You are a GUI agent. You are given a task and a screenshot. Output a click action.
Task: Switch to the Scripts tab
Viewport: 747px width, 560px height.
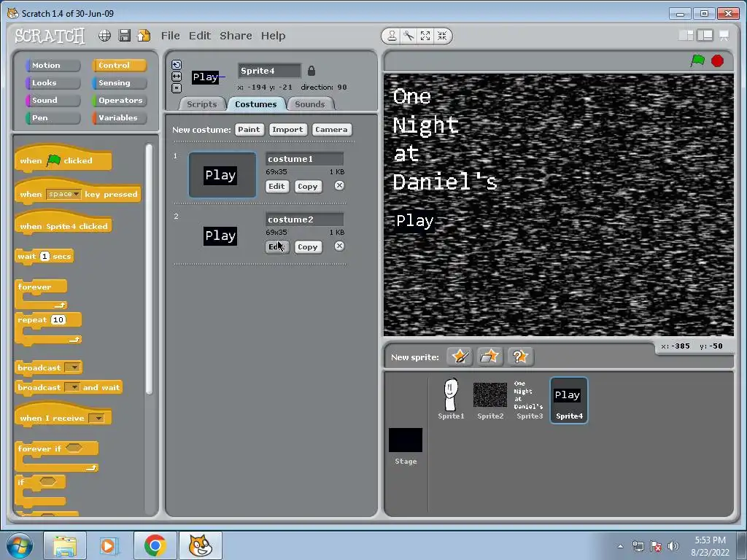[201, 104]
